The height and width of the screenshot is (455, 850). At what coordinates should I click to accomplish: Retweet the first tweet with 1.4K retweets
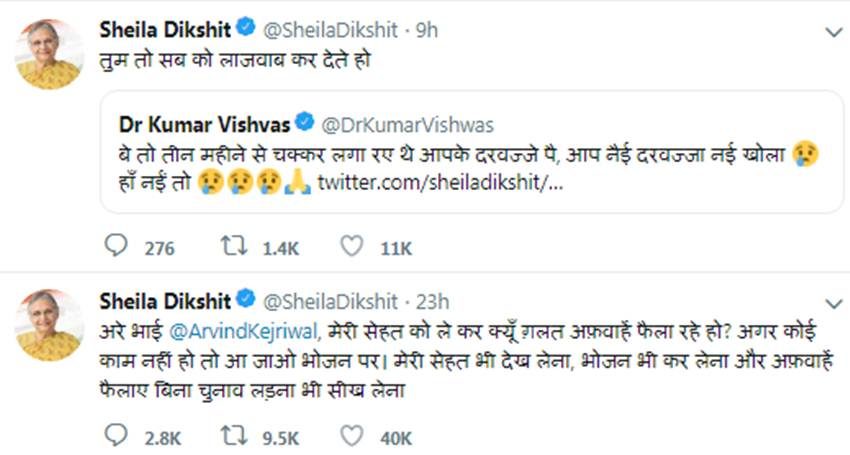pos(231,247)
